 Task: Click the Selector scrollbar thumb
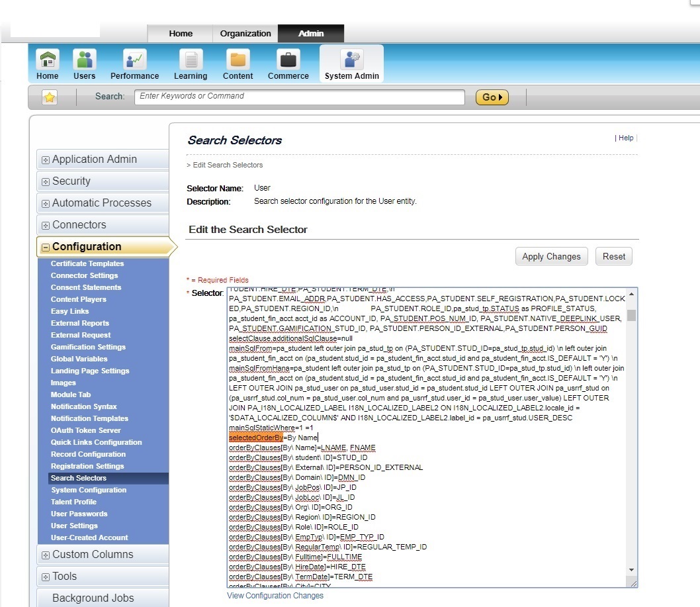pos(631,315)
